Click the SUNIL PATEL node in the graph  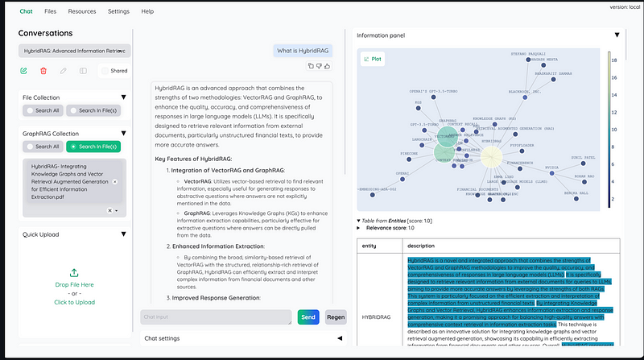(583, 163)
